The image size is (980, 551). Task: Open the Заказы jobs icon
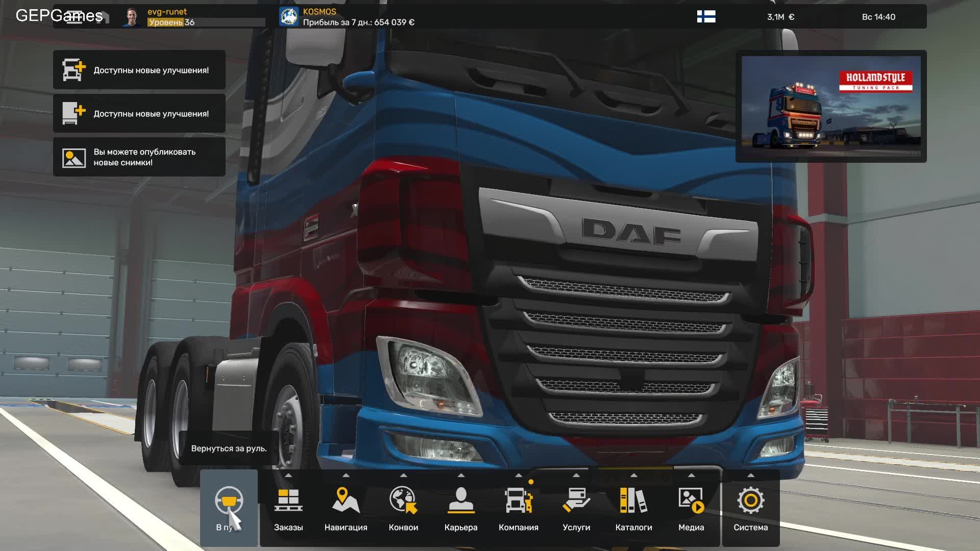click(288, 500)
